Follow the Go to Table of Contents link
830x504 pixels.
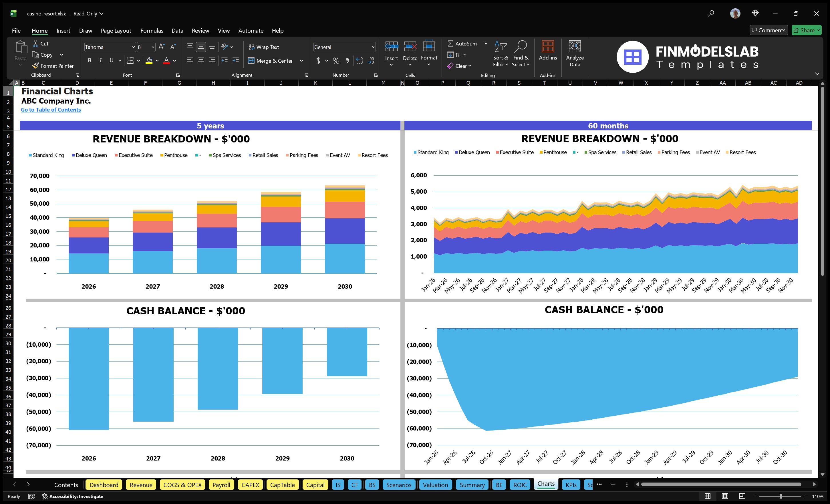(x=51, y=110)
